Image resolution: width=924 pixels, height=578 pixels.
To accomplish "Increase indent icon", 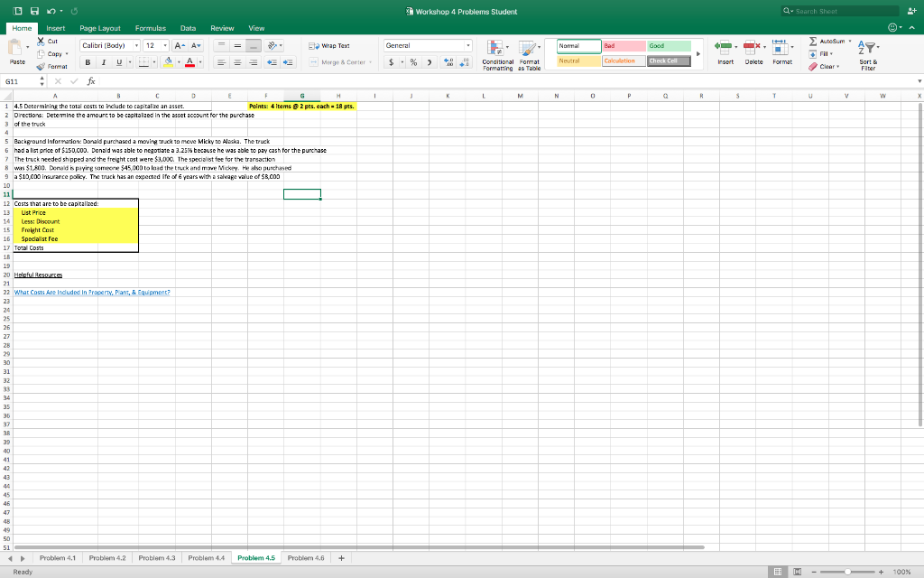I will click(288, 62).
